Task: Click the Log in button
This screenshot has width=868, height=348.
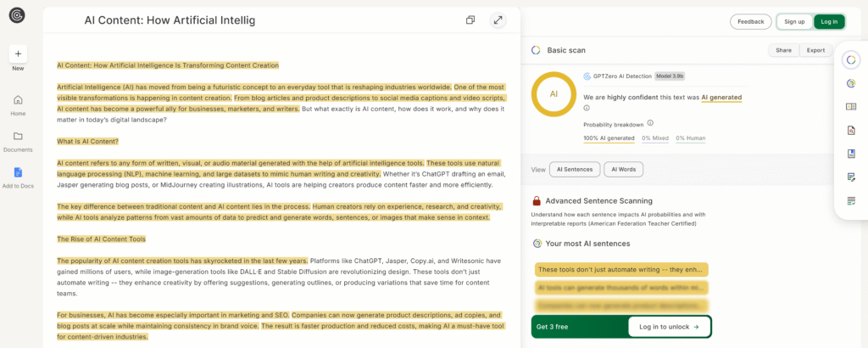Action: [x=829, y=21]
